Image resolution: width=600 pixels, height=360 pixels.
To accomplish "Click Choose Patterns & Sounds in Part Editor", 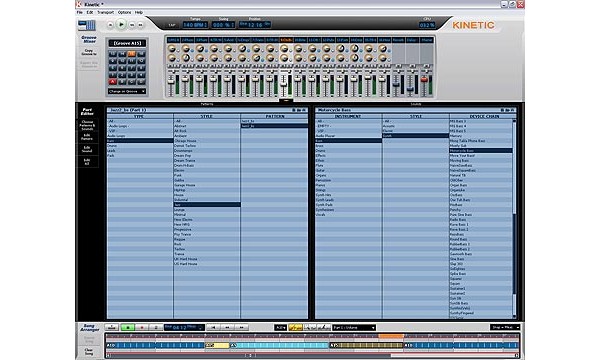I will point(87,125).
